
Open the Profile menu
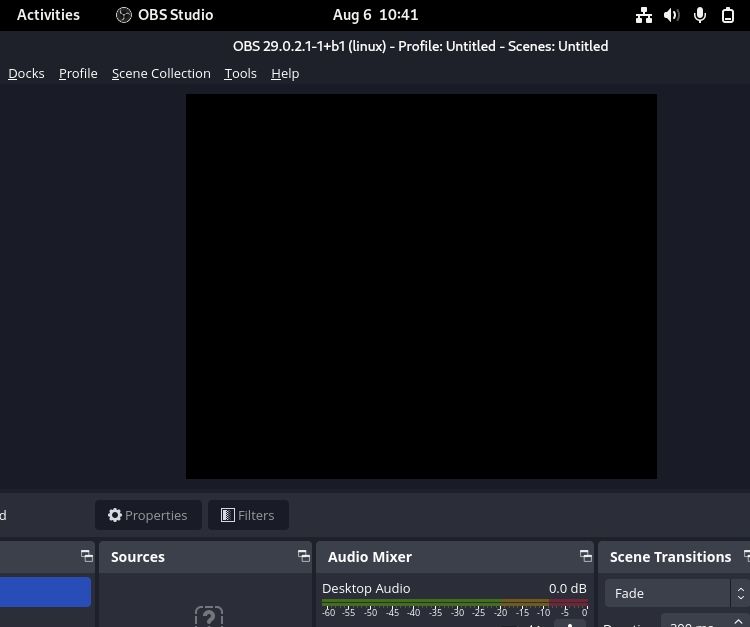(78, 73)
